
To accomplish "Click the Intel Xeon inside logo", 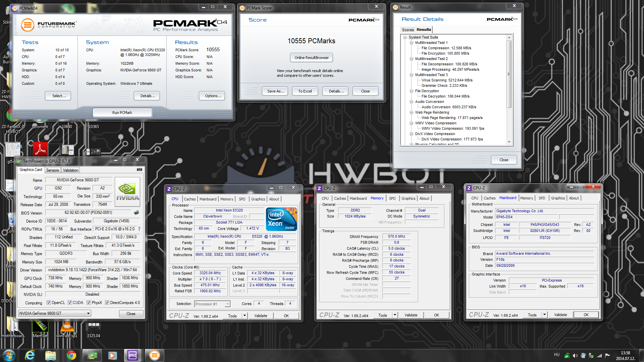I will 281,219.
